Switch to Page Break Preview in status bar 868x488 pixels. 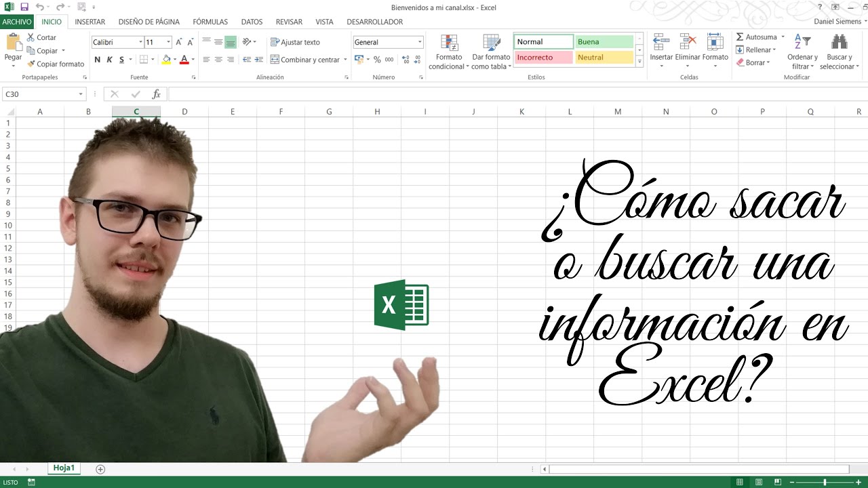click(778, 482)
